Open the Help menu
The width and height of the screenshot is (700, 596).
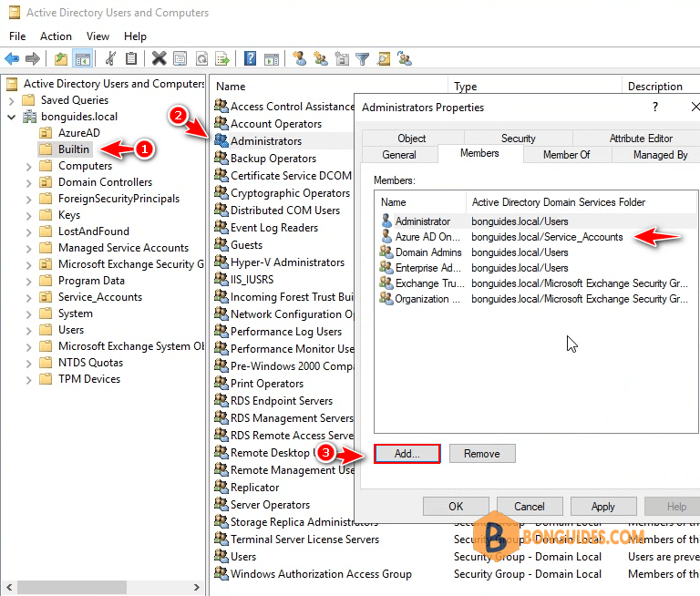(135, 36)
